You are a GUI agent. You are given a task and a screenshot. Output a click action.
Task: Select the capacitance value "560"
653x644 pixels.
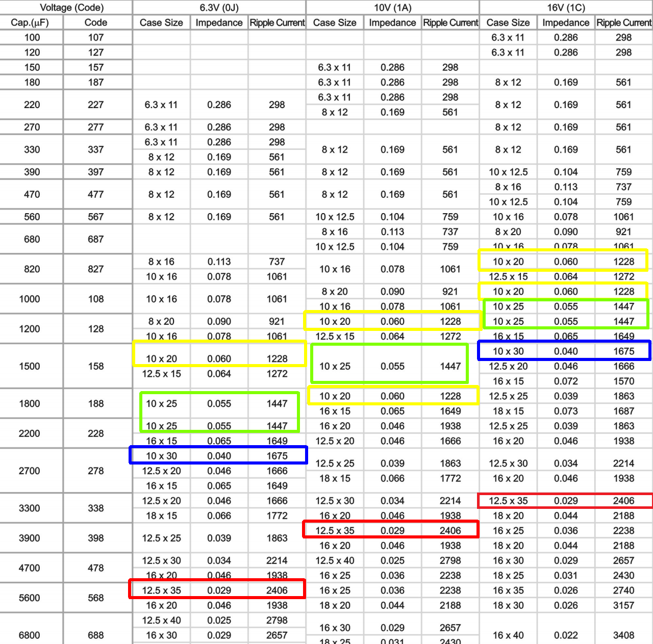tap(32, 217)
